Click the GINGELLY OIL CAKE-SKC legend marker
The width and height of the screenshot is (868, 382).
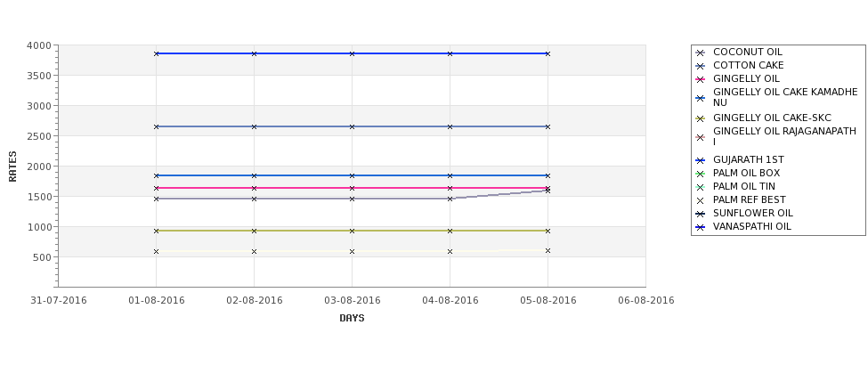701,118
